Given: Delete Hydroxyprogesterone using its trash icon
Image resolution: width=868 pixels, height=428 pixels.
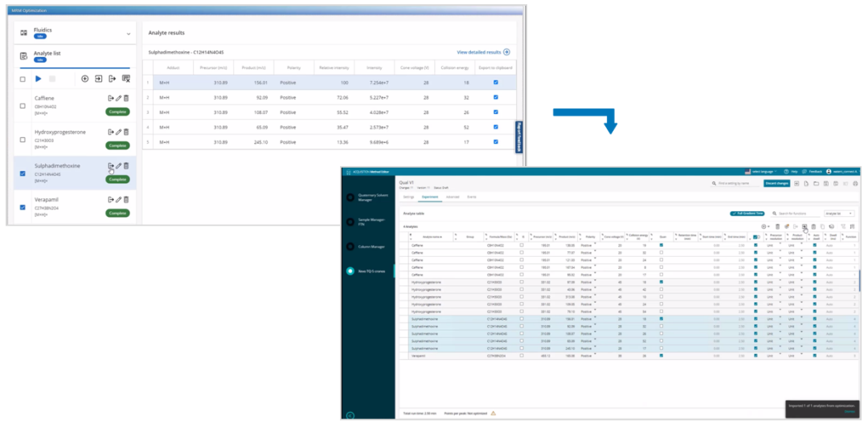Looking at the screenshot, I should point(125,132).
